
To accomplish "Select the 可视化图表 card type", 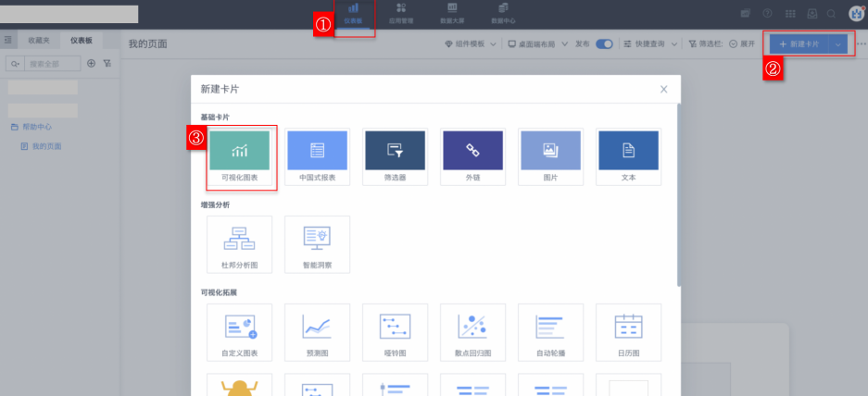I will coord(240,156).
